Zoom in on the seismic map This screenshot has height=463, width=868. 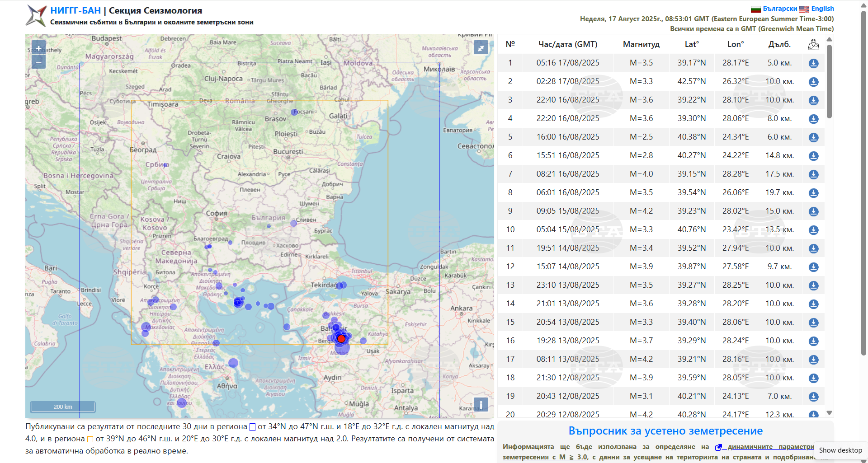pos(38,48)
